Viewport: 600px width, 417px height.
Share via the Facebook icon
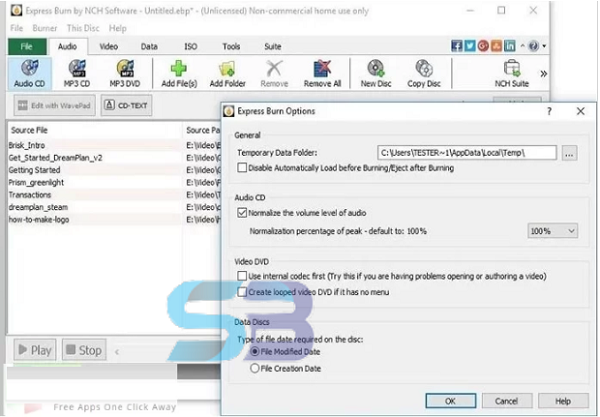pos(457,46)
